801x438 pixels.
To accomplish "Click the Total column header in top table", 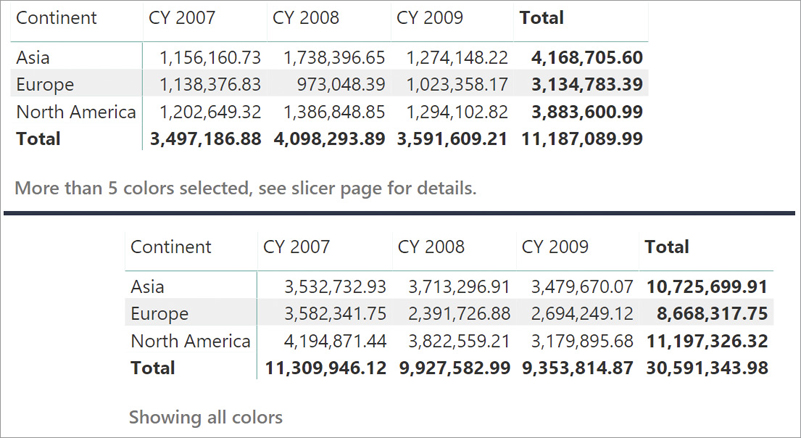I will pyautogui.click(x=541, y=18).
